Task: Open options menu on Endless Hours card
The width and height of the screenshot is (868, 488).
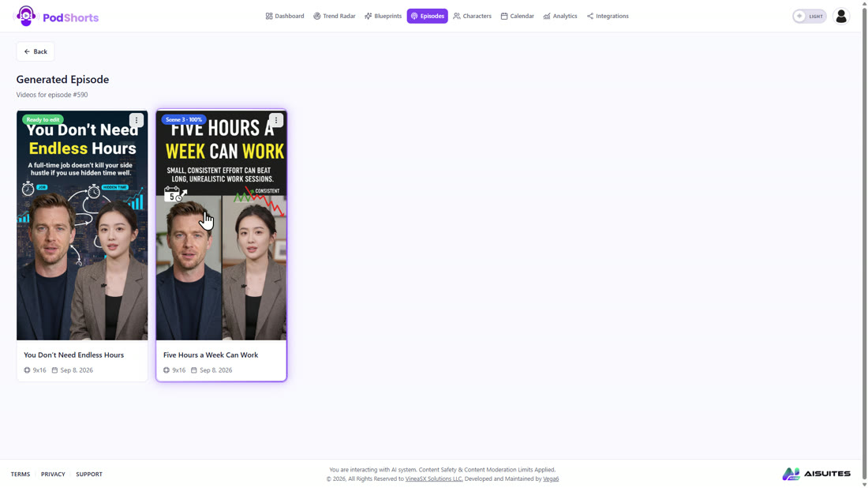Action: pyautogui.click(x=137, y=120)
